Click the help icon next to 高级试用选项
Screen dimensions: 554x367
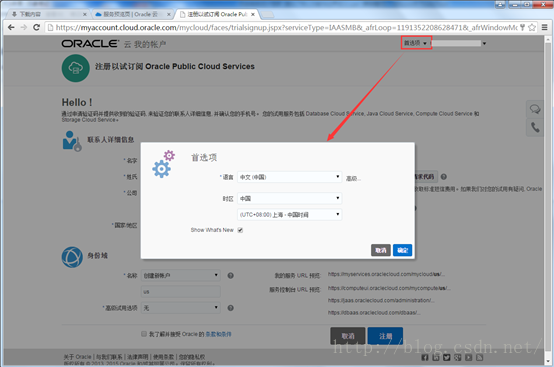pos(230,308)
